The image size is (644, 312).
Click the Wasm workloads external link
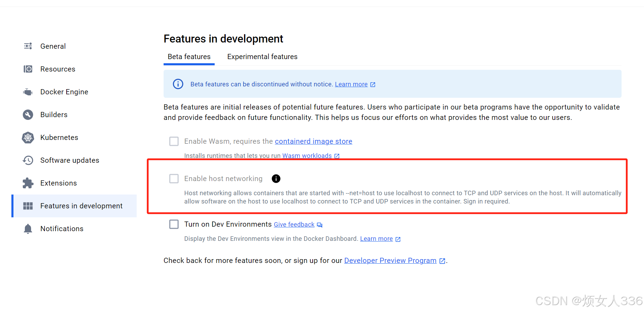pyautogui.click(x=306, y=155)
